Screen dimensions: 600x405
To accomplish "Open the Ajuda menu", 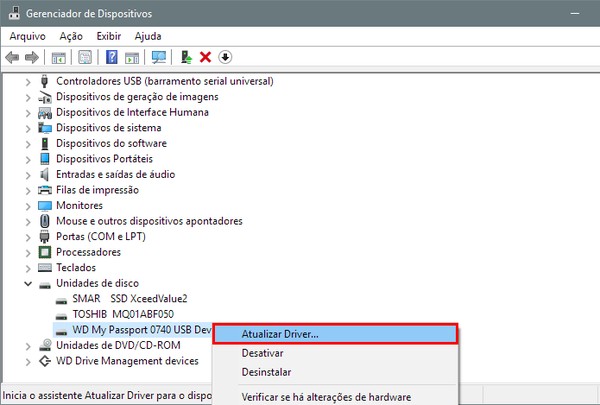I will coord(148,36).
